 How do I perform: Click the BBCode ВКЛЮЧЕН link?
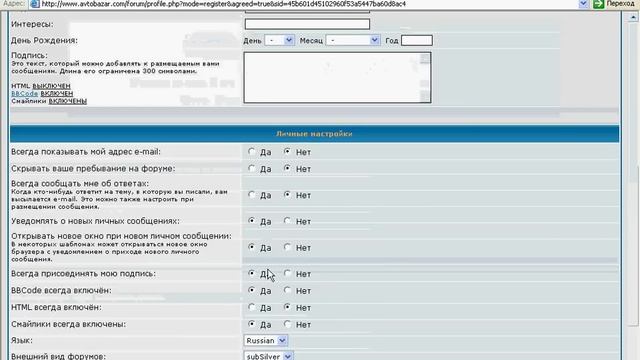pyautogui.click(x=57, y=93)
